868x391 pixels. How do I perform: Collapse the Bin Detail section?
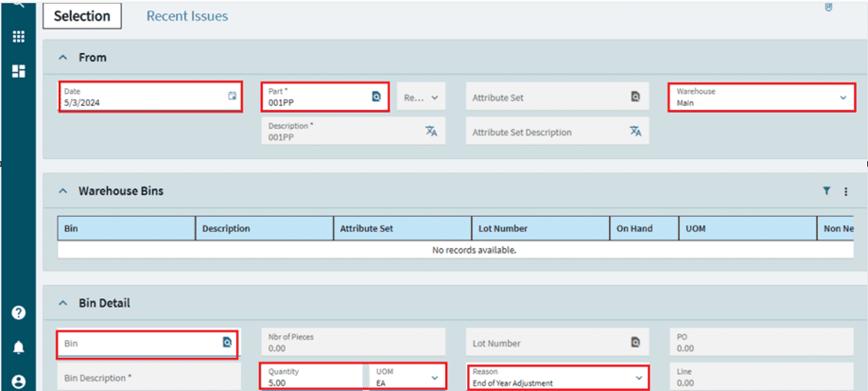[63, 303]
